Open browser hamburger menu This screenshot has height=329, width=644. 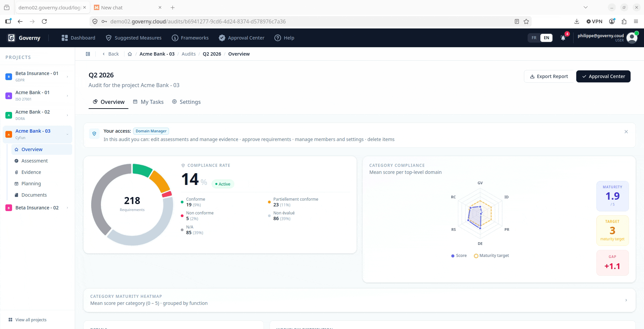point(636,21)
